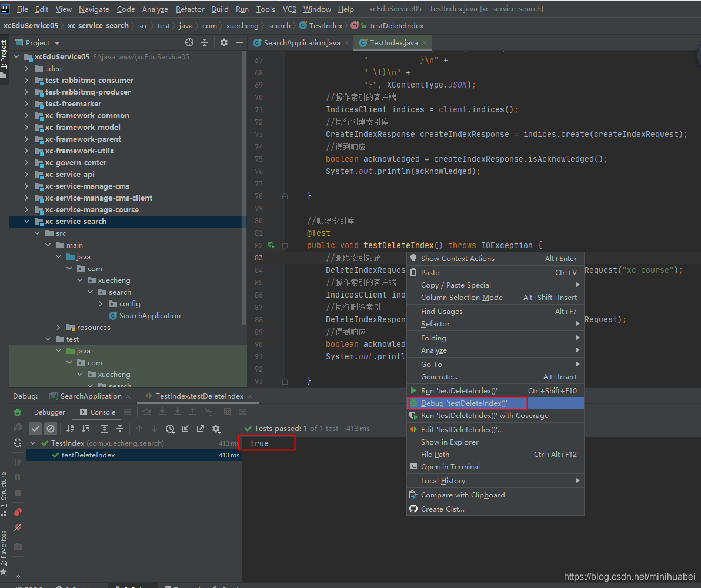Open Local History submenu

(495, 481)
